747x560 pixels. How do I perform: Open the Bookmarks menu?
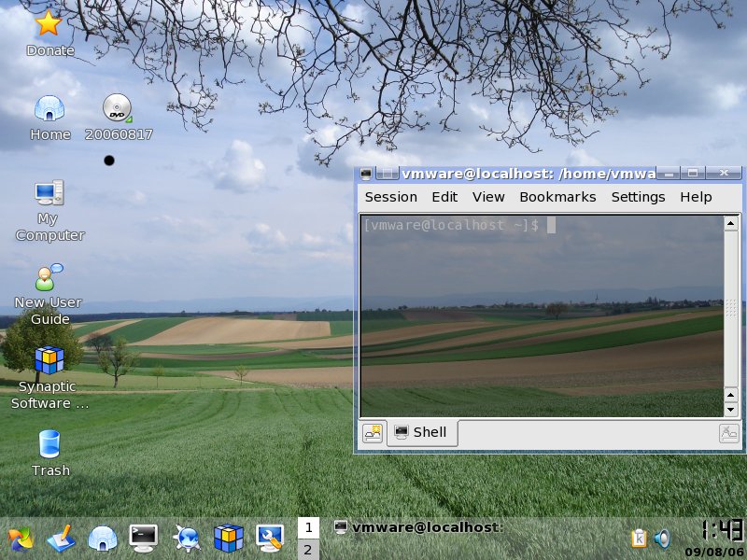(557, 197)
